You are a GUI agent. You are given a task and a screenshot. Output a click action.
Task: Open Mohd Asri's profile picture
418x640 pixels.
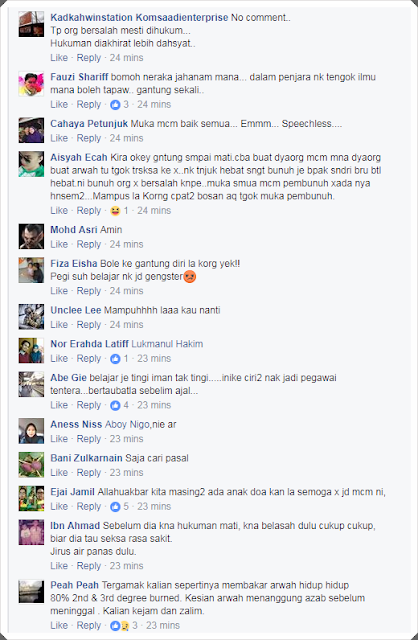click(31, 236)
